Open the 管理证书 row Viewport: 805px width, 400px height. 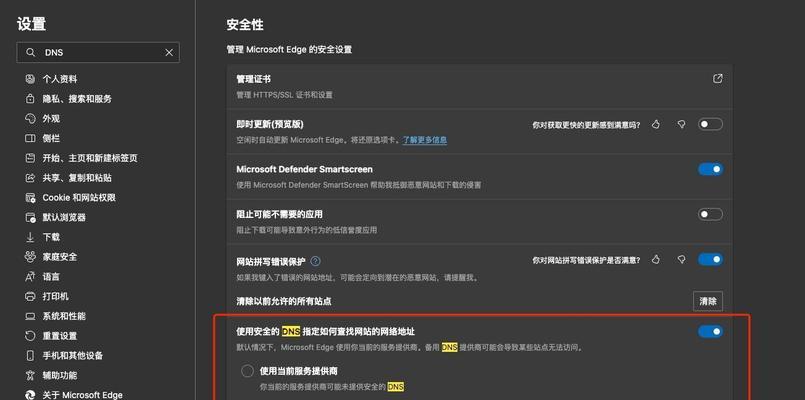[x=480, y=86]
